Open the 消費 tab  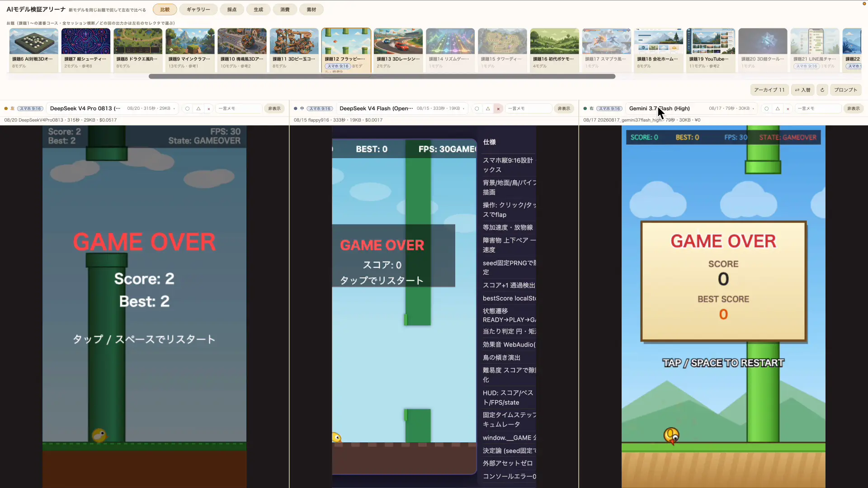pyautogui.click(x=285, y=9)
